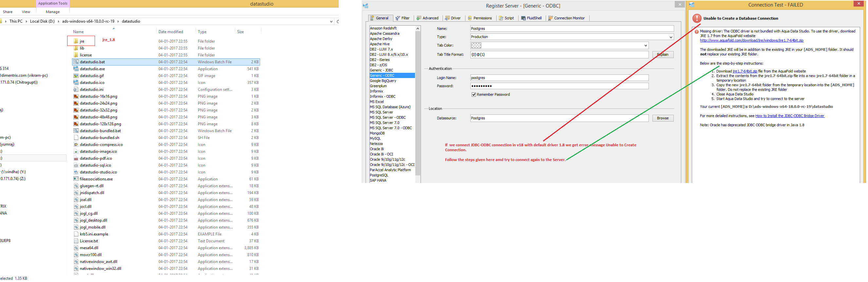Click the Name field containing Postgres
Image resolution: width=868 pixels, height=282 pixels.
572,29
